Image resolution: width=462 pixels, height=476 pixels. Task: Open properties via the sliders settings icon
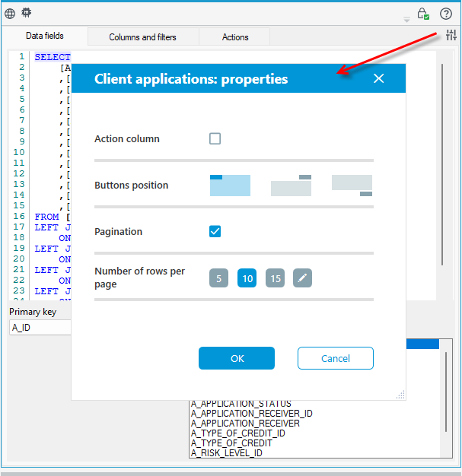pos(451,35)
